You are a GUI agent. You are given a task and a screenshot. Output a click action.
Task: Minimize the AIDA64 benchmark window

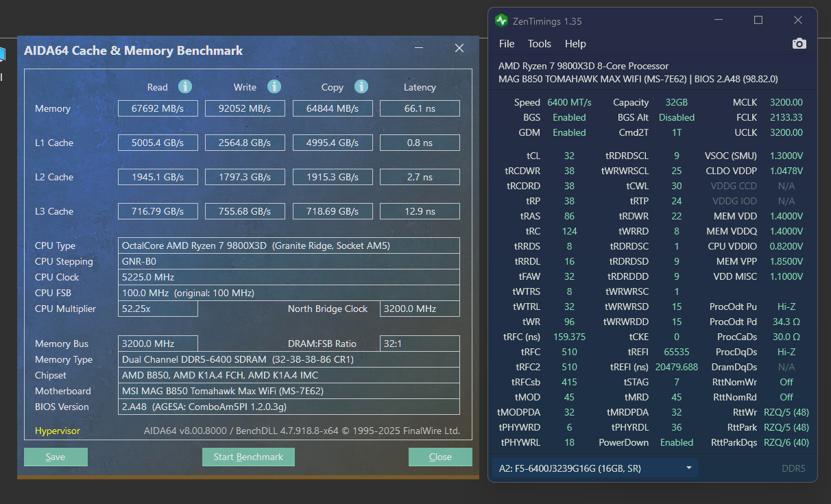click(x=419, y=48)
